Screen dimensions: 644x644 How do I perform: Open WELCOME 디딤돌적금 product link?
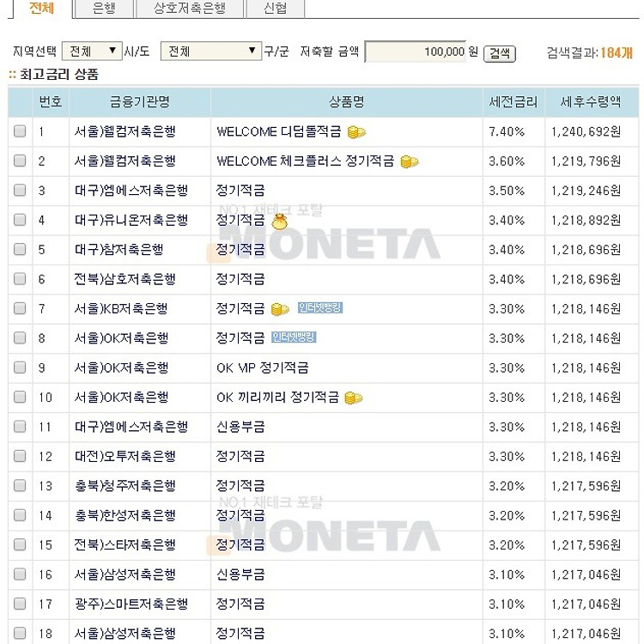(x=279, y=132)
